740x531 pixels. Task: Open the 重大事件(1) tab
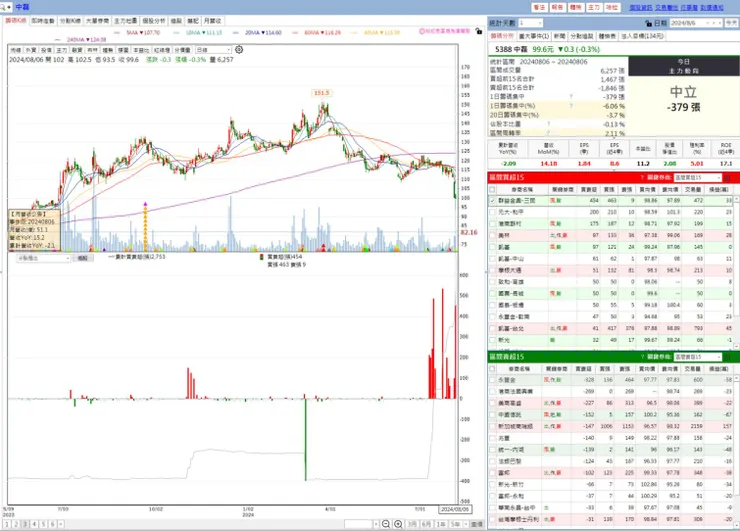534,36
